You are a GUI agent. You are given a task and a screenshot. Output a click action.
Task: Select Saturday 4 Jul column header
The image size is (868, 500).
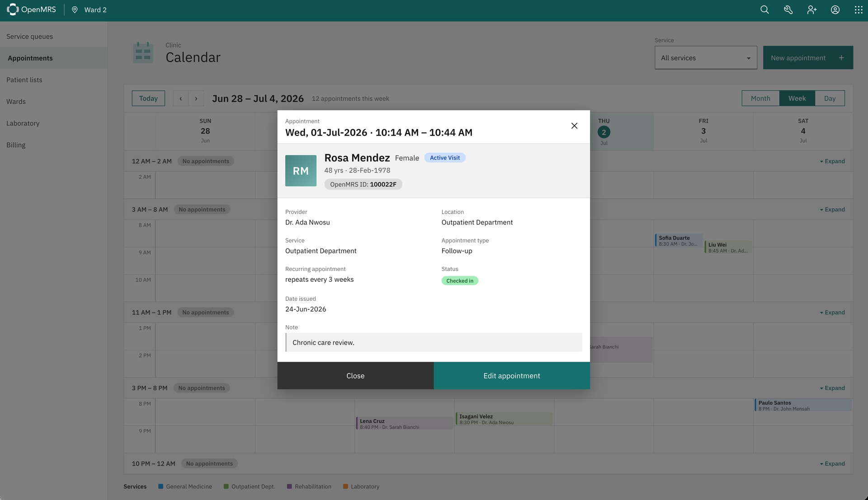pos(803,131)
